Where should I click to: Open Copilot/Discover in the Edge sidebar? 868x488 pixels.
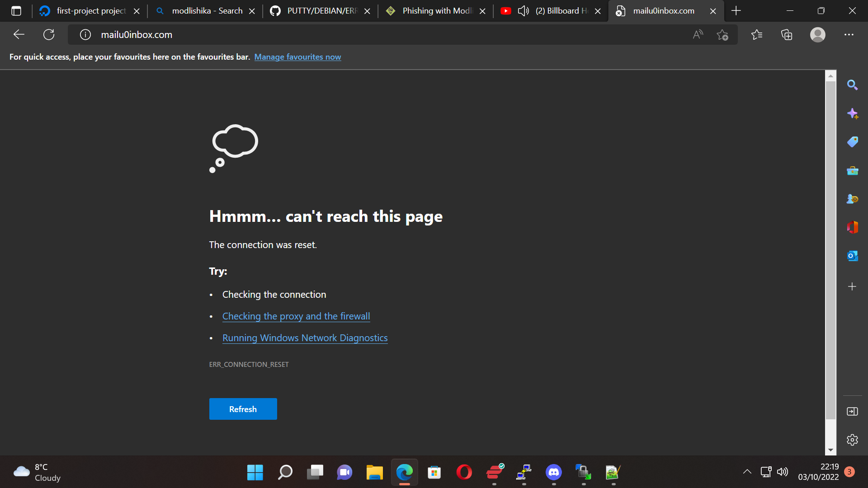[853, 113]
